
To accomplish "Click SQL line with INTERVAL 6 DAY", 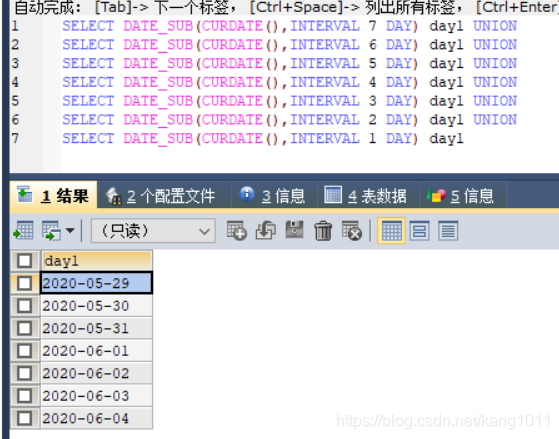I will click(289, 45).
